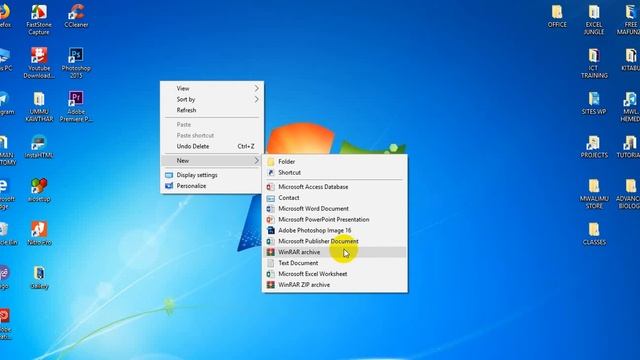Screen dimensions: 640x360
Task: Choose WinRAR archive in New submenu
Action: click(x=335, y=252)
